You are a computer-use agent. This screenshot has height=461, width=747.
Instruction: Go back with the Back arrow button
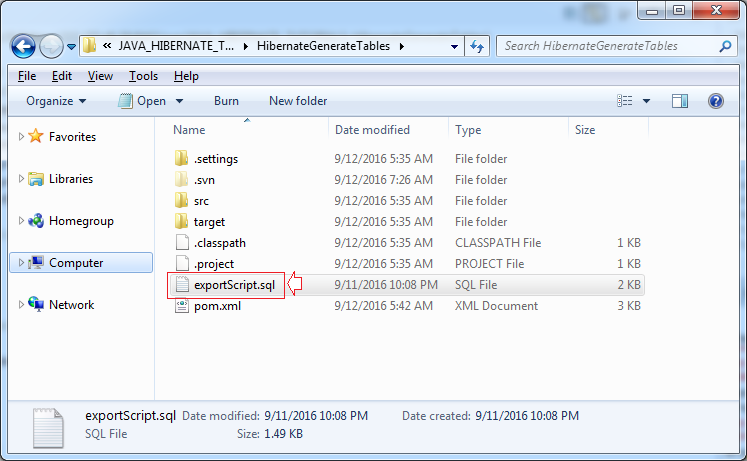pos(23,46)
